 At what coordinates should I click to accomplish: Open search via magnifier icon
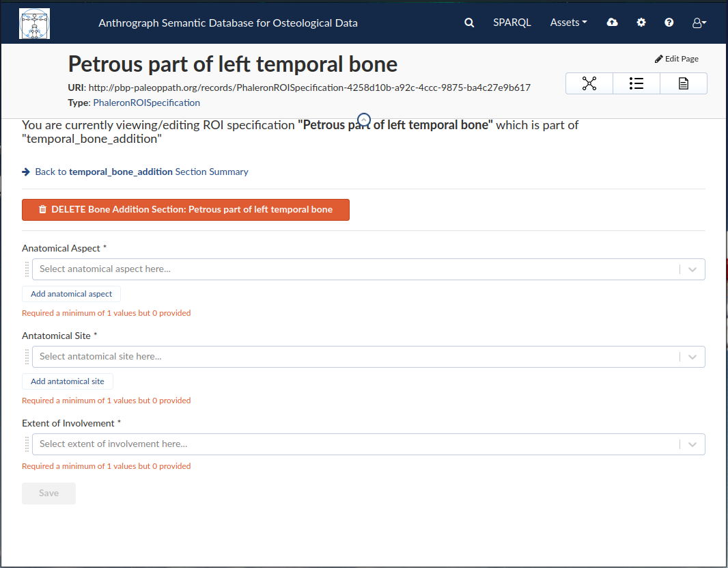(x=469, y=23)
